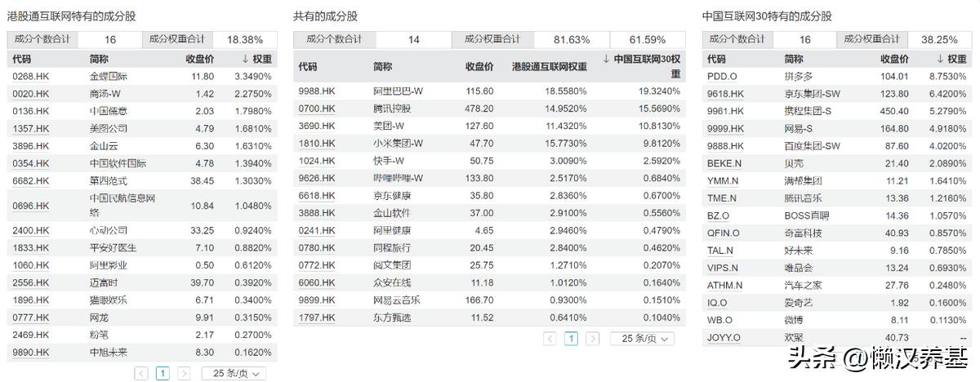This screenshot has width=980, height=382.
Task: Open stock code link 0268.HK
Action: pyautogui.click(x=31, y=76)
